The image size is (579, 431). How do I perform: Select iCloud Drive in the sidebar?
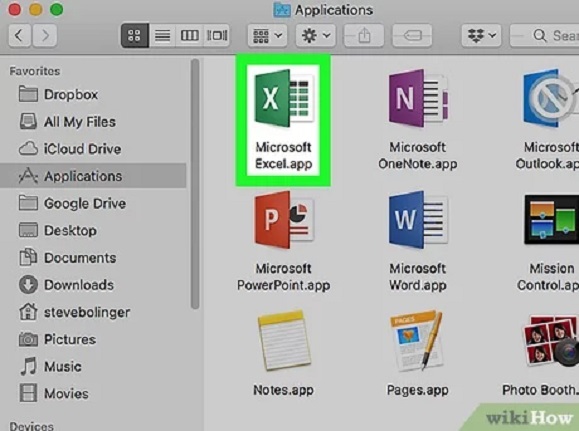point(93,149)
